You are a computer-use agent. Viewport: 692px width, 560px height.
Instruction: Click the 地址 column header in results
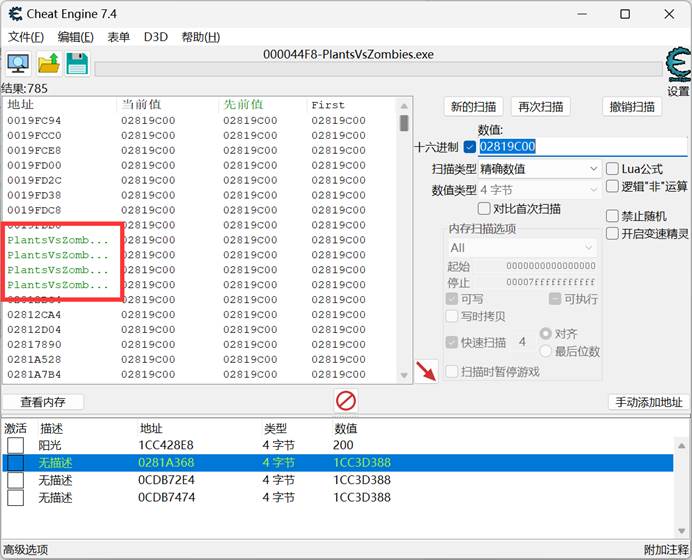pyautogui.click(x=20, y=105)
